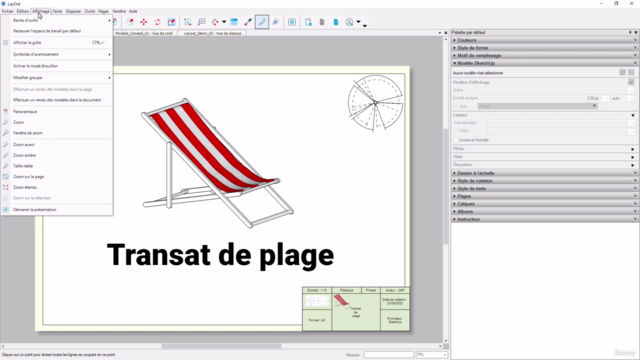Close the Style de forme panel X
Screen dimensions: 640x360
[x=635, y=48]
